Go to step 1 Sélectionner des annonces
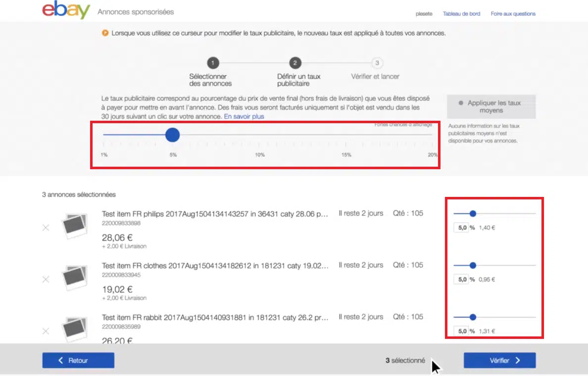This screenshot has height=376, width=588. (212, 63)
